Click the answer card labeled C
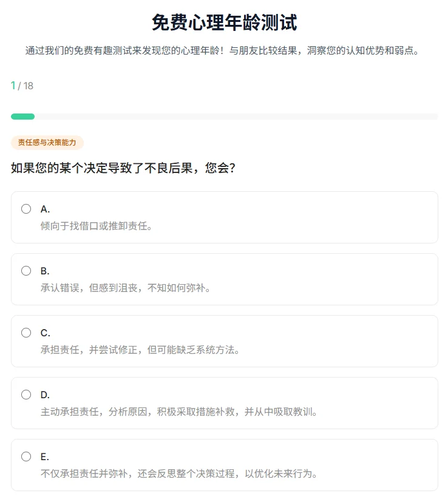The width and height of the screenshot is (448, 499). pos(224,341)
